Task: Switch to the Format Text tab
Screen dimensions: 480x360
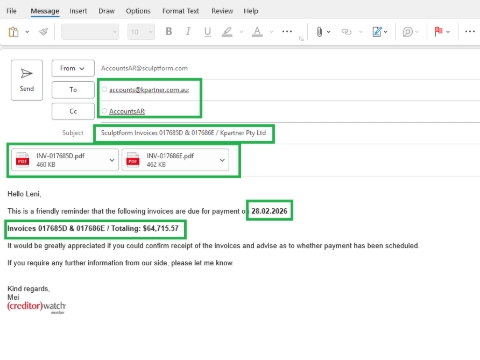Action: point(181,11)
